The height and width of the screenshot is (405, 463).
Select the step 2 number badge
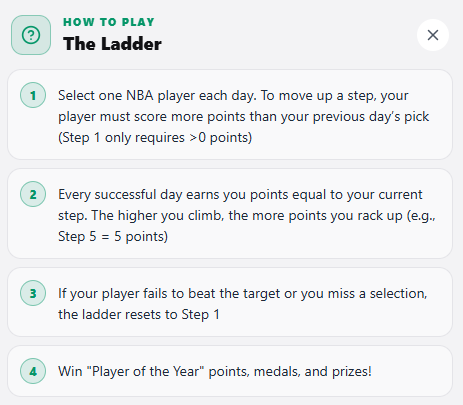point(33,194)
